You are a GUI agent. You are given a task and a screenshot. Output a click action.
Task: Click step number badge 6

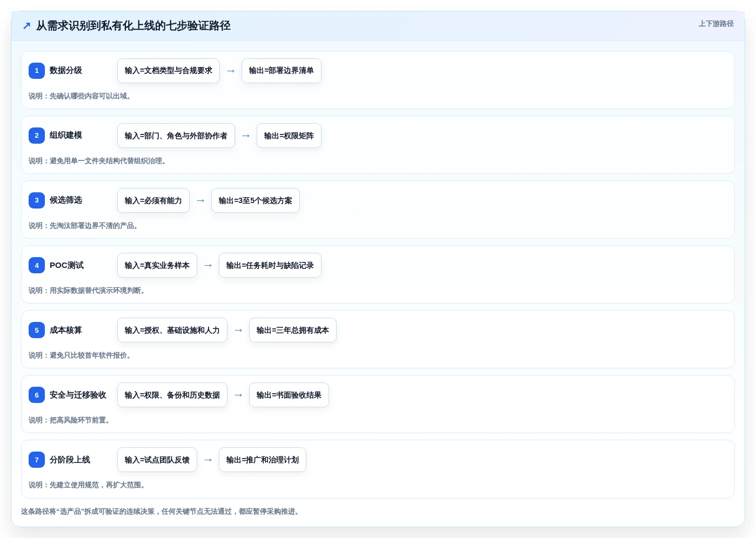coord(37,395)
